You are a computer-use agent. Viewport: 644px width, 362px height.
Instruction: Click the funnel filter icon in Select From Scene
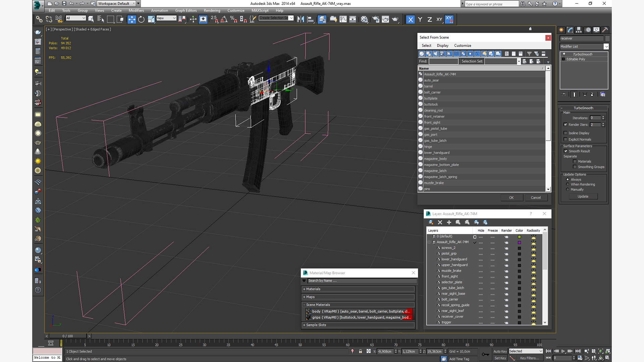529,54
